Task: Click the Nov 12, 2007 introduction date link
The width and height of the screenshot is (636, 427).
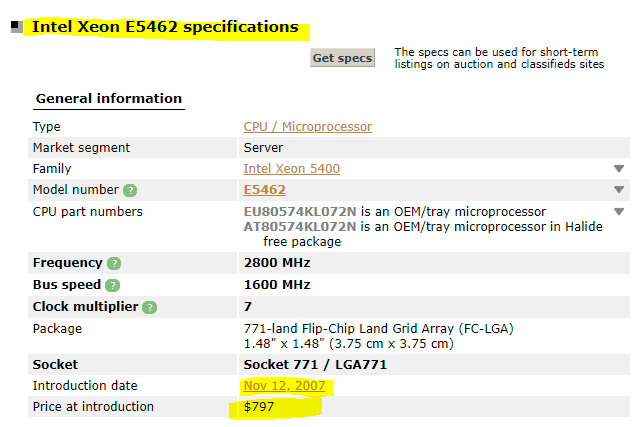Action: 285,386
